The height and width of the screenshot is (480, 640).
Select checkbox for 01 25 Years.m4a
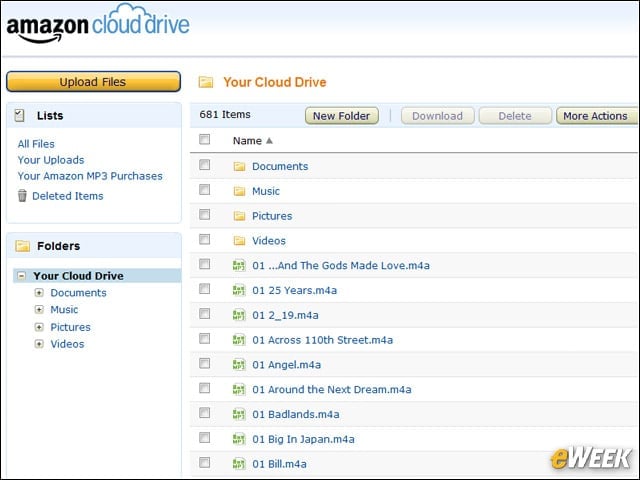(204, 289)
